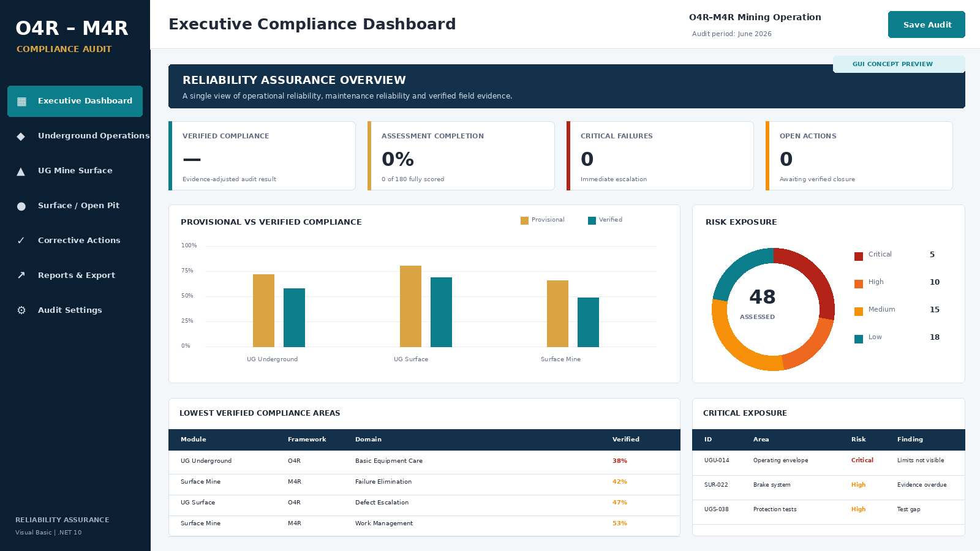
Task: Click the 47% verified value
Action: [x=620, y=503]
